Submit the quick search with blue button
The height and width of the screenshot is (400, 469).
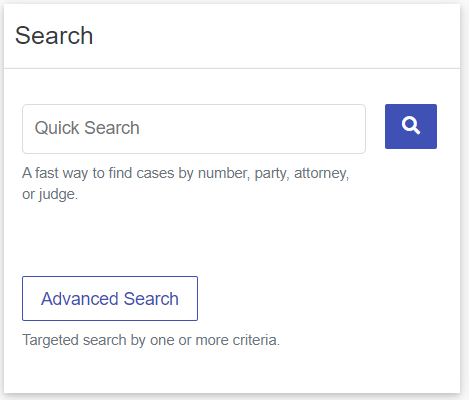pyautogui.click(x=411, y=126)
